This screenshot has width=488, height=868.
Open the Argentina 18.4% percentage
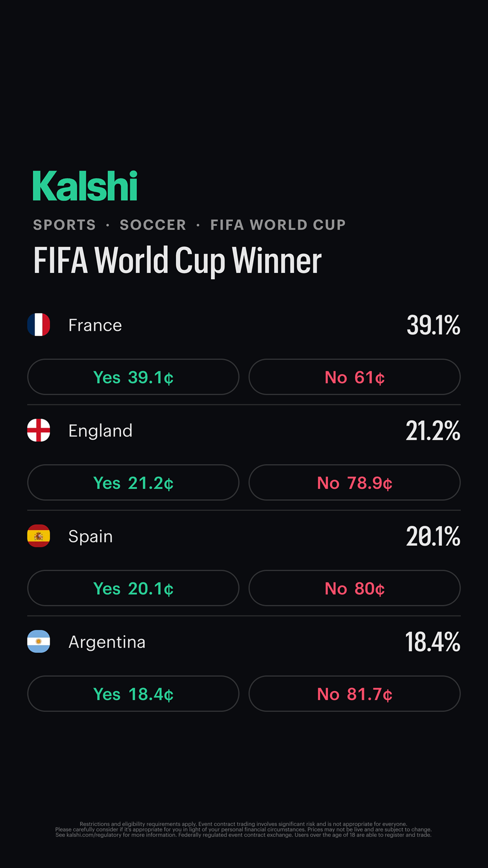[433, 642]
